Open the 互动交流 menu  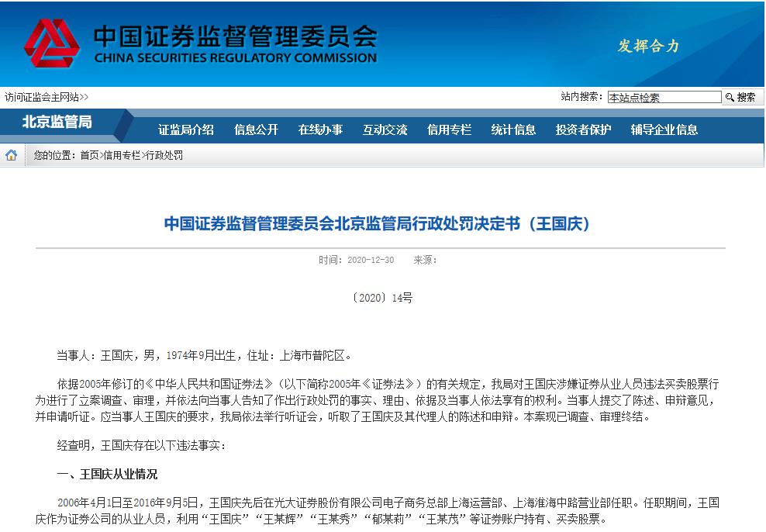tap(385, 130)
